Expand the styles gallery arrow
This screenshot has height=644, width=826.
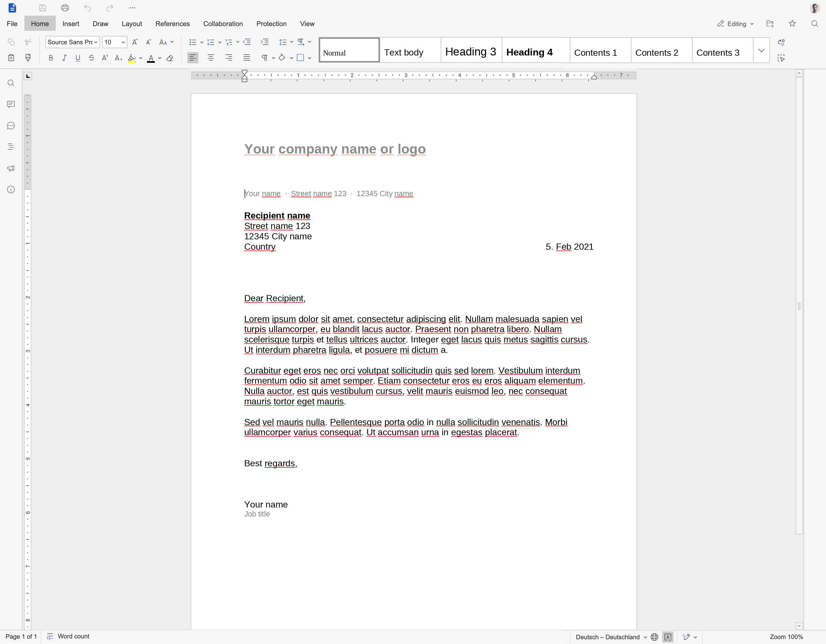[761, 50]
